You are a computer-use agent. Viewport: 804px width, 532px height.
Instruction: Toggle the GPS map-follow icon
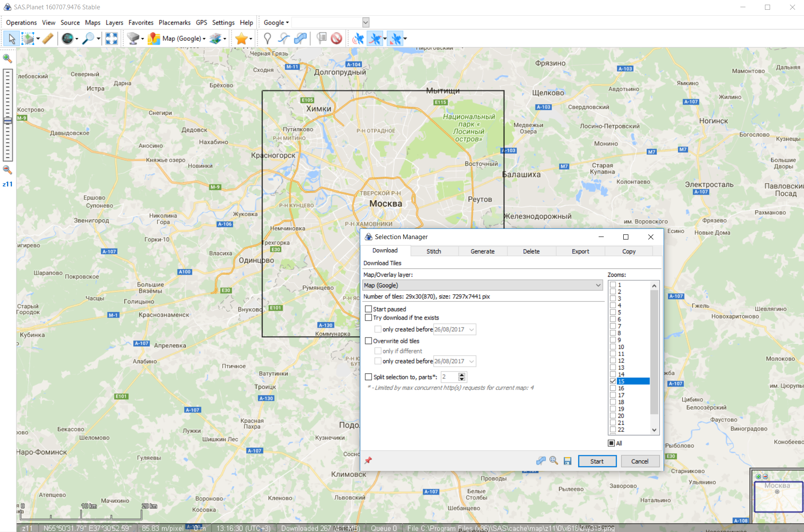coord(395,39)
